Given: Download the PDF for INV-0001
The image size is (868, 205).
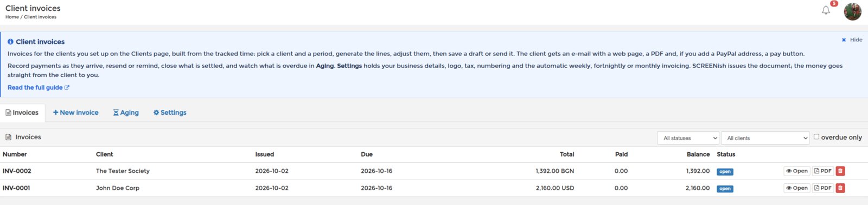Looking at the screenshot, I should tap(822, 188).
